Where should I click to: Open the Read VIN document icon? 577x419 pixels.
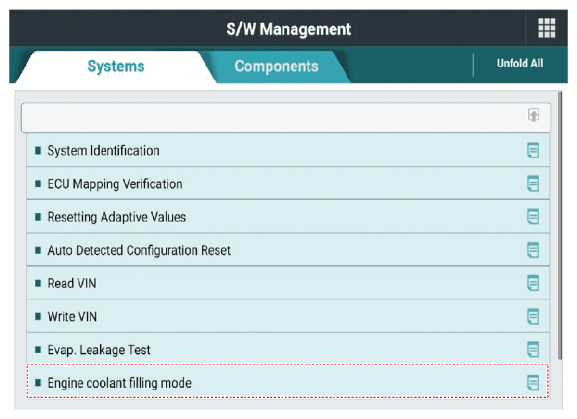point(533,283)
